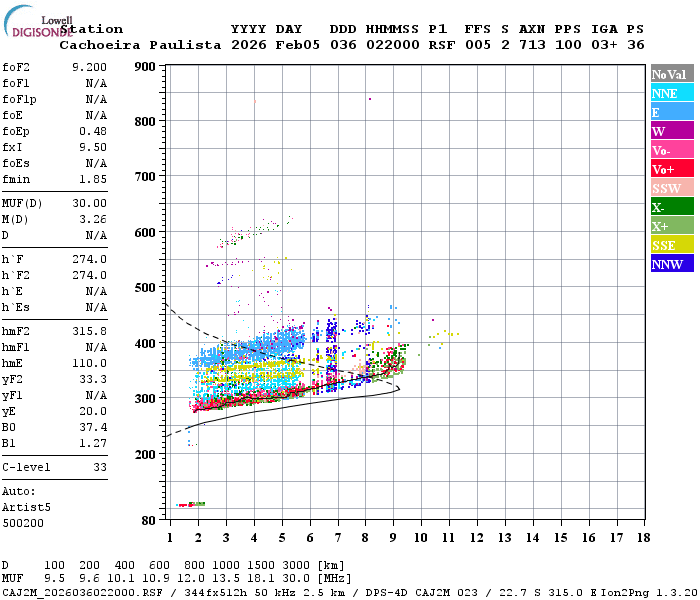This screenshot has height=600, width=700.
Task: Select the MUF(D) value 30.00
Action: 89,203
